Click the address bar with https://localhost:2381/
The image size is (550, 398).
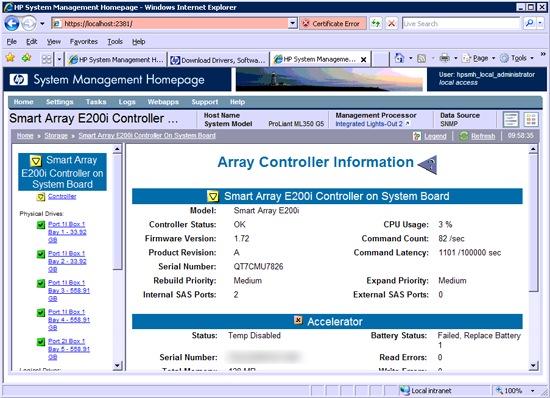click(170, 23)
